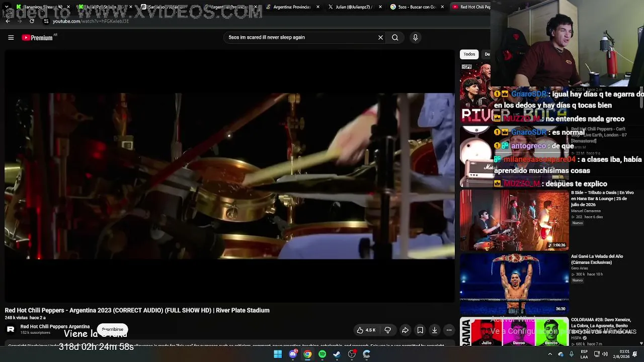The height and width of the screenshot is (362, 644).
Task: Select the Todos filter chip
Action: coord(469,54)
